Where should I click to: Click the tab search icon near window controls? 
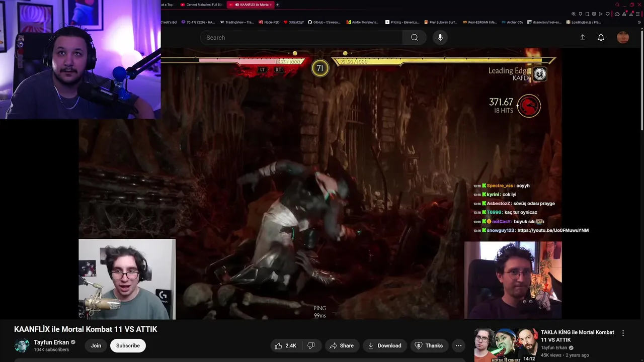617,5
